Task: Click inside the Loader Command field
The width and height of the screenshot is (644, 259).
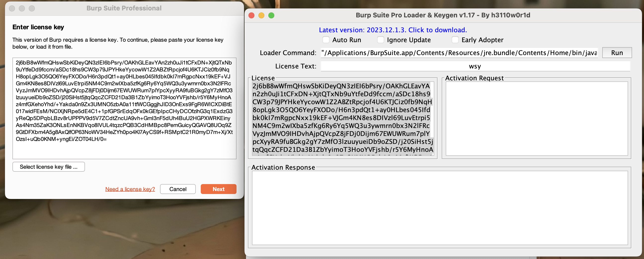Action: click(x=459, y=53)
